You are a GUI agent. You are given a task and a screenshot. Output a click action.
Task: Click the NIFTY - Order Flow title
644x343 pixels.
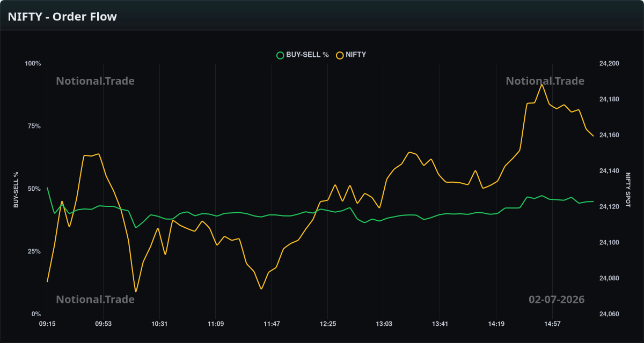[62, 17]
